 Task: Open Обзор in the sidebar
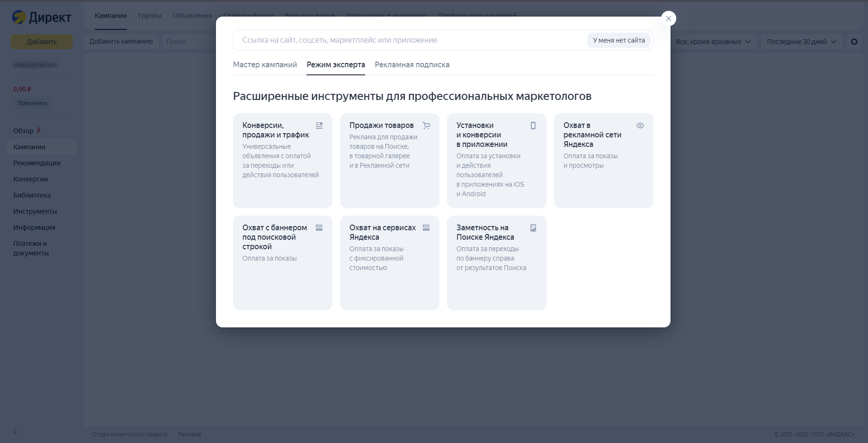23,131
